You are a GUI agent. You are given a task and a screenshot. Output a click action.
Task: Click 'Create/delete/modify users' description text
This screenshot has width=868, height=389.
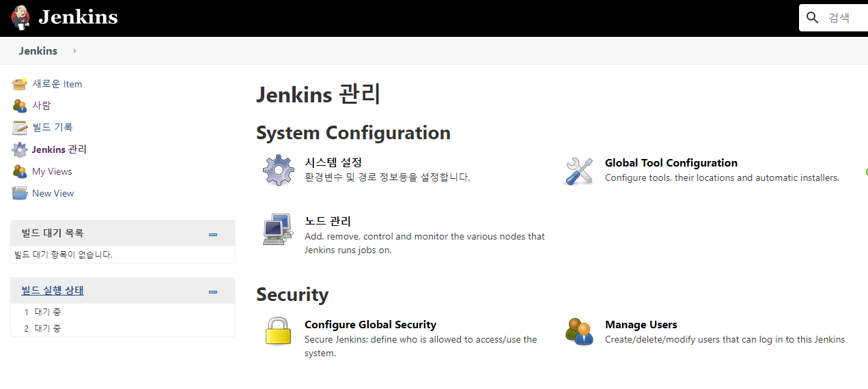point(725,339)
